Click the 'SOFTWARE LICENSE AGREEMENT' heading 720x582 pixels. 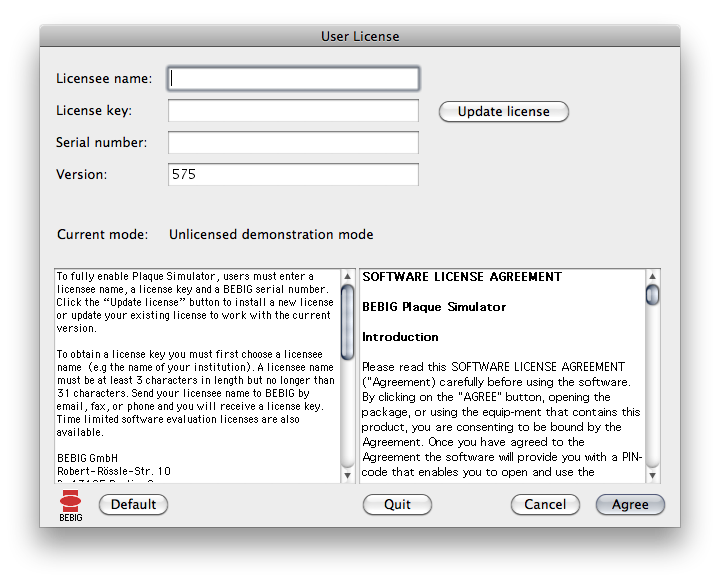click(x=462, y=277)
